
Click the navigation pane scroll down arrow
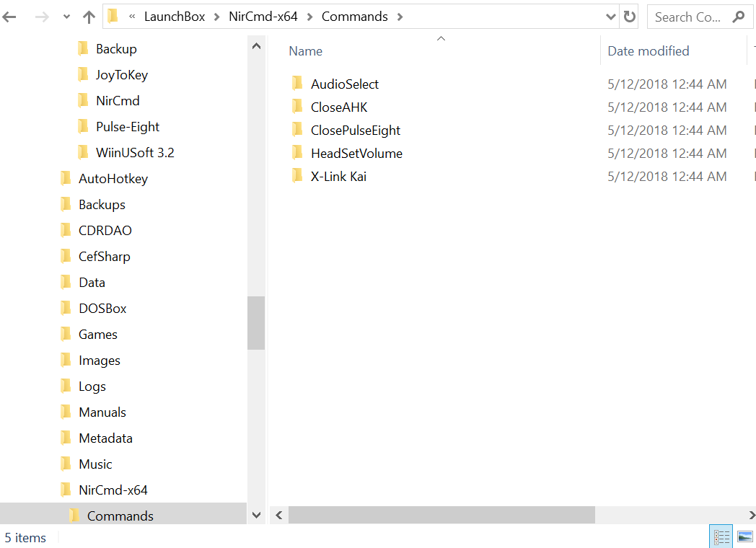pos(257,516)
